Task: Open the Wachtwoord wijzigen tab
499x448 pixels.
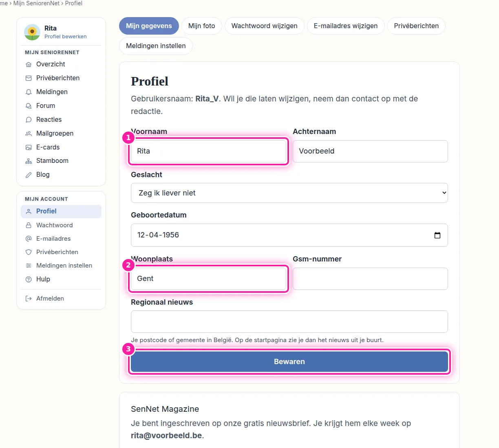Action: click(x=264, y=26)
